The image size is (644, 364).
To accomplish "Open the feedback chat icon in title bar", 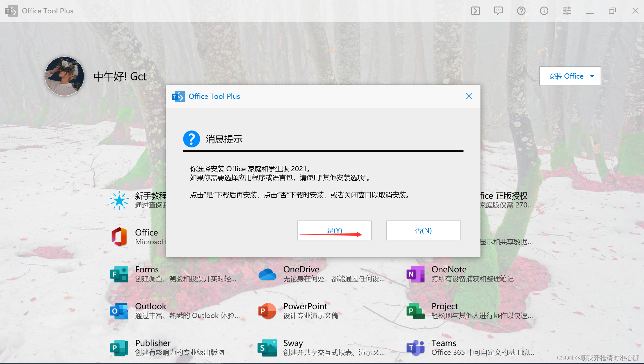I will pos(498,11).
